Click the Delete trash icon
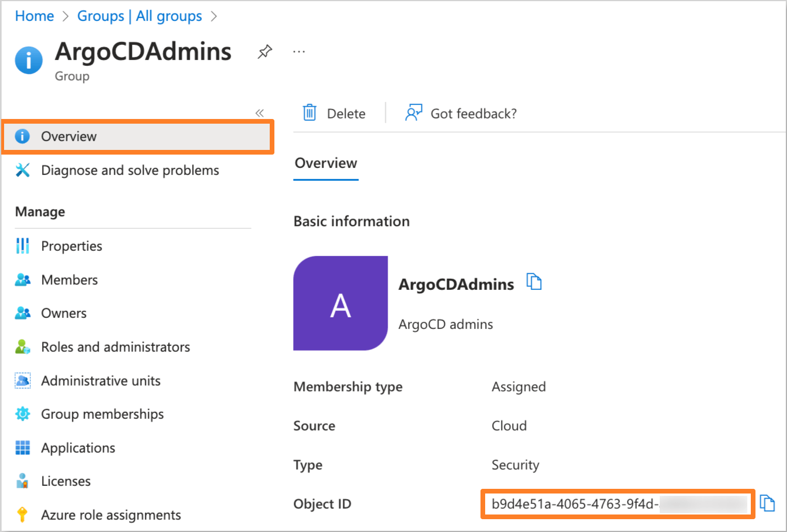The width and height of the screenshot is (787, 532). click(x=309, y=113)
